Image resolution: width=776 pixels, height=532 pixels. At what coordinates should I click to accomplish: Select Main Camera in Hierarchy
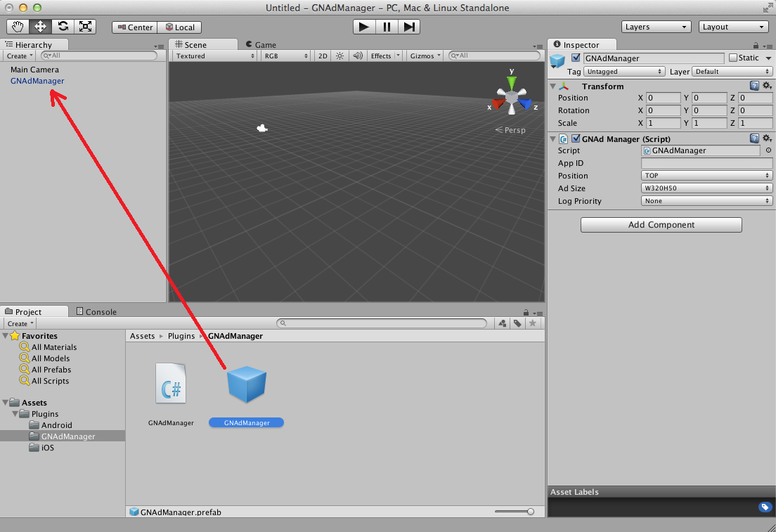click(x=34, y=70)
